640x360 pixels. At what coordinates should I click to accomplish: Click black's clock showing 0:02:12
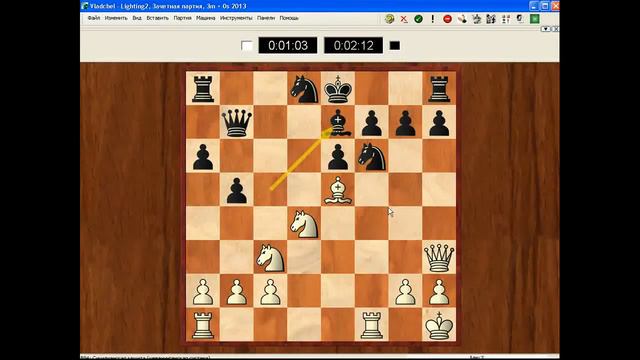click(x=353, y=45)
